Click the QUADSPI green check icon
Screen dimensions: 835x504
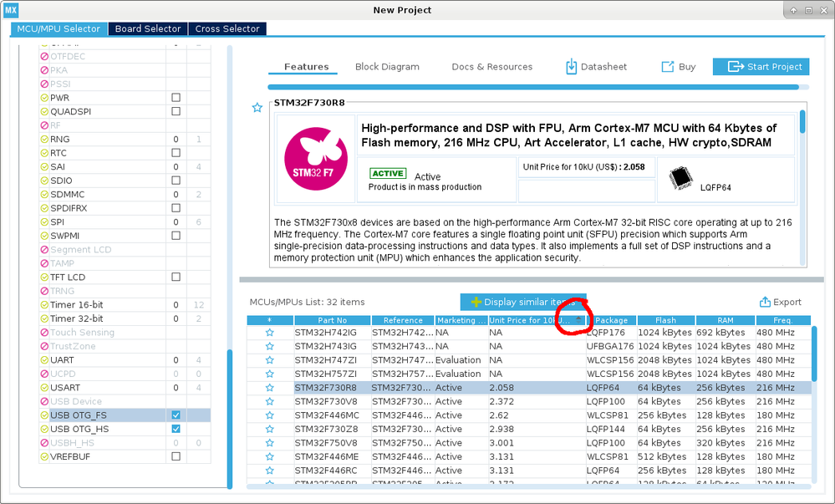pos(44,112)
